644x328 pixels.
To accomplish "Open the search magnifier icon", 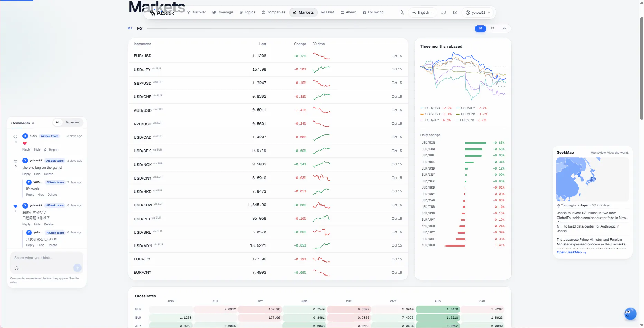I will pos(401,12).
